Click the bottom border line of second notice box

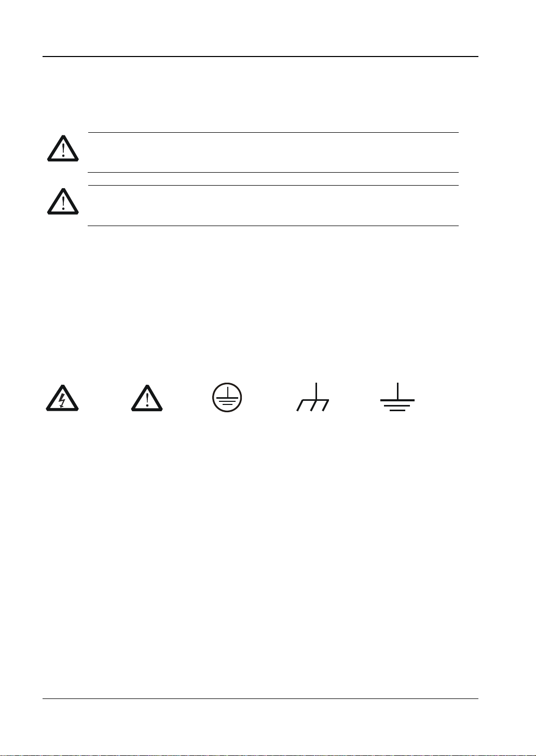[273, 226]
